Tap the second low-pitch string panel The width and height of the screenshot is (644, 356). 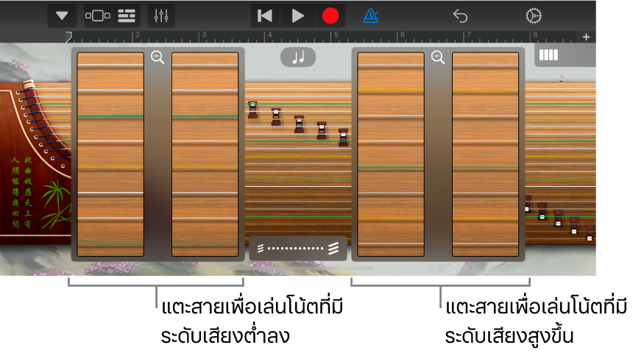click(205, 154)
